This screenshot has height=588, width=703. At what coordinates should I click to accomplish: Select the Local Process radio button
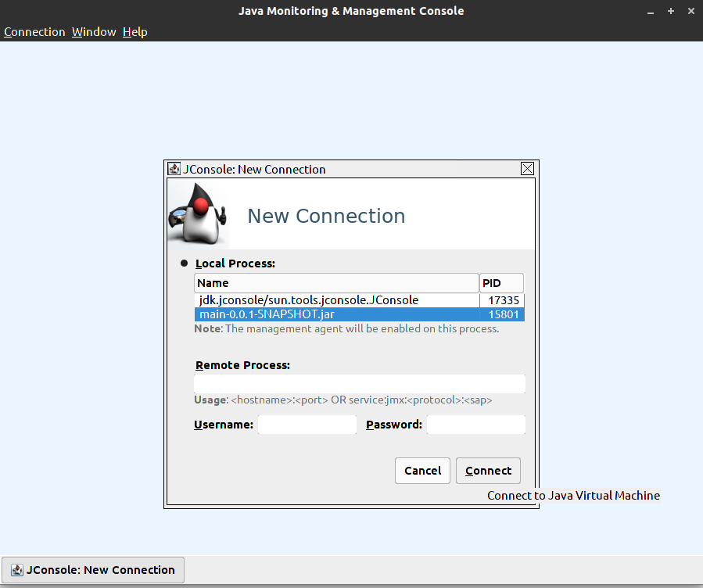point(184,263)
